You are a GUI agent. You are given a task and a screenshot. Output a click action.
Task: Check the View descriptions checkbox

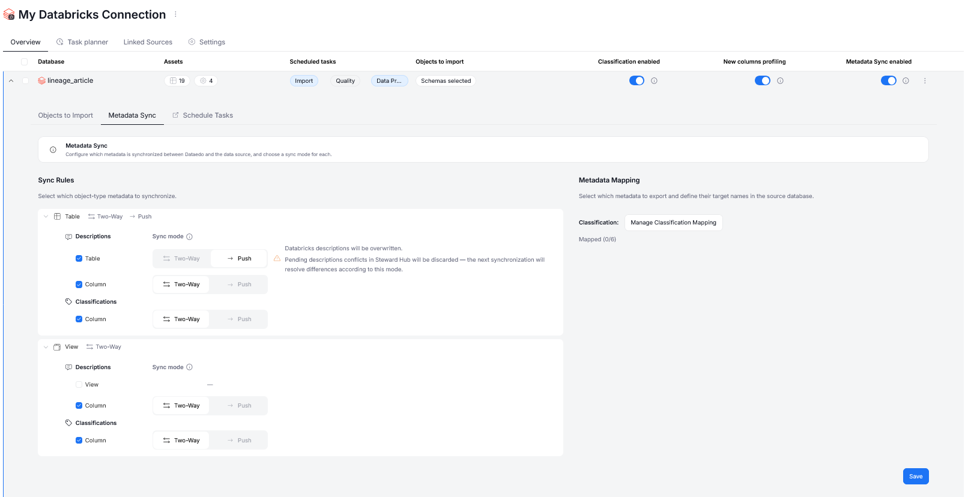(79, 385)
